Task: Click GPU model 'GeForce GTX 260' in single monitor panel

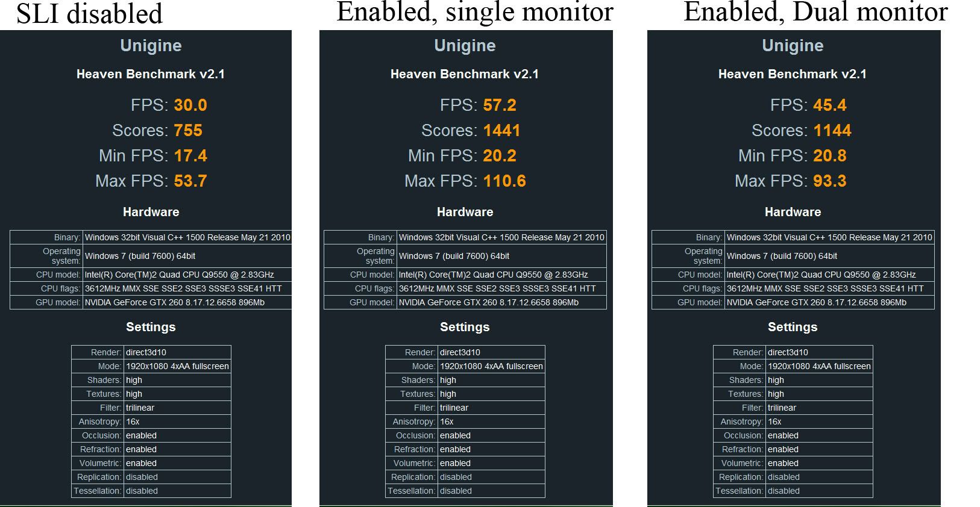Action: pyautogui.click(x=488, y=302)
